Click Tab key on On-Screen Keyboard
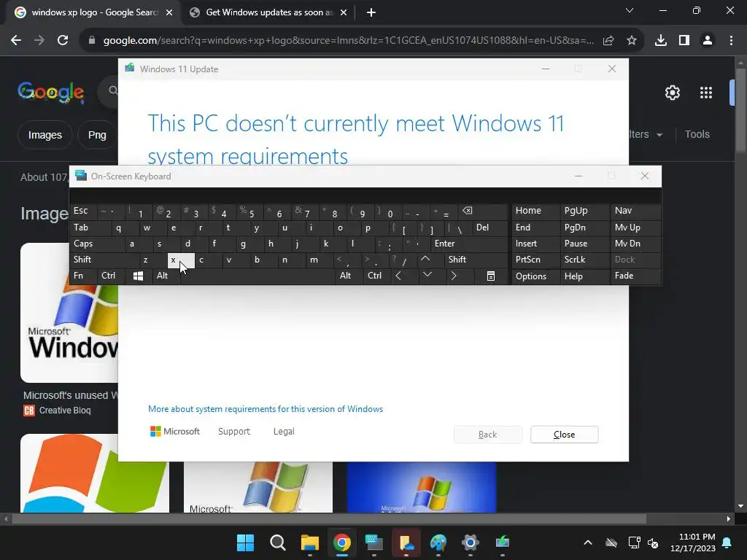 pyautogui.click(x=90, y=227)
